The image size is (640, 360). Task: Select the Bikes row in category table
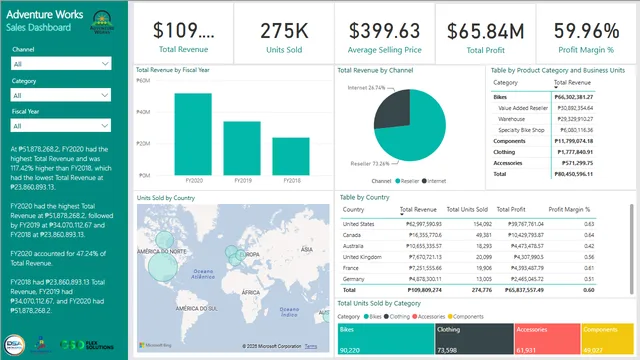point(543,97)
